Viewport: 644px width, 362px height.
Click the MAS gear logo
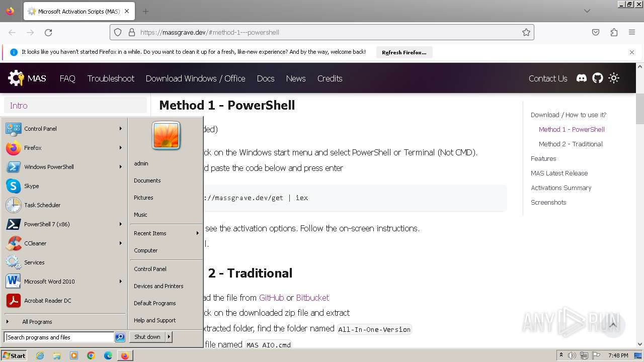click(16, 78)
